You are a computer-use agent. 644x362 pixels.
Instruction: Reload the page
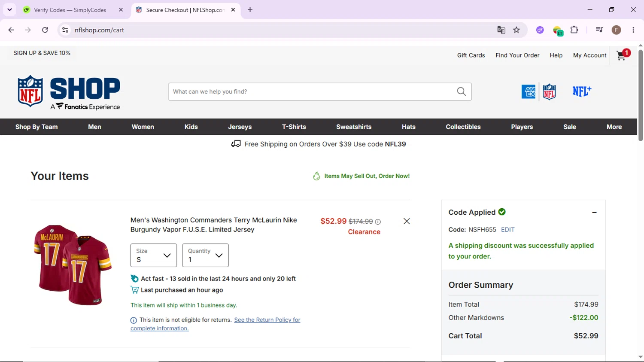(x=45, y=30)
